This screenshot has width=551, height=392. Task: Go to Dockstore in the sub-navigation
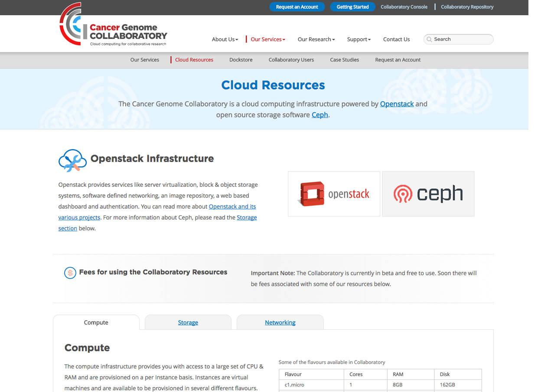[241, 60]
